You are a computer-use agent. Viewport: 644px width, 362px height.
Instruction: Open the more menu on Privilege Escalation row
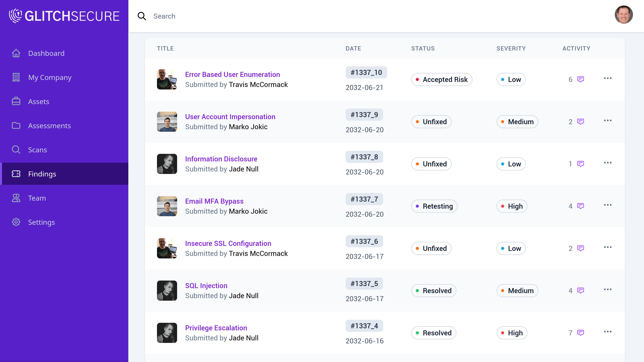tap(608, 332)
